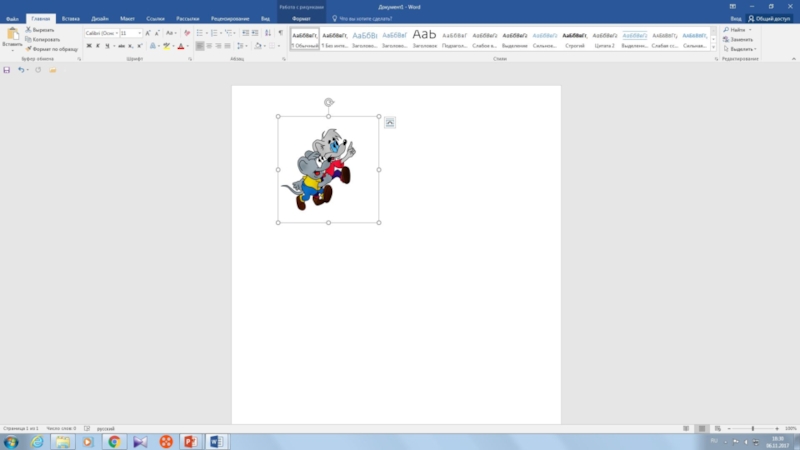Open the font size dropdown

140,33
